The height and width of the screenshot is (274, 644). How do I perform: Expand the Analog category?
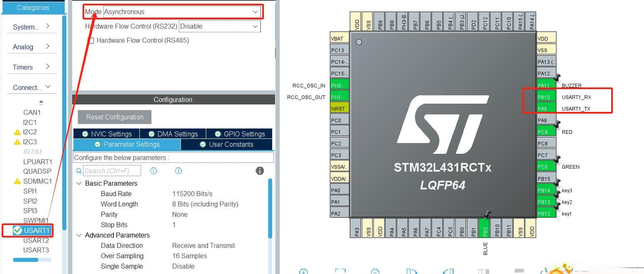pyautogui.click(x=32, y=47)
